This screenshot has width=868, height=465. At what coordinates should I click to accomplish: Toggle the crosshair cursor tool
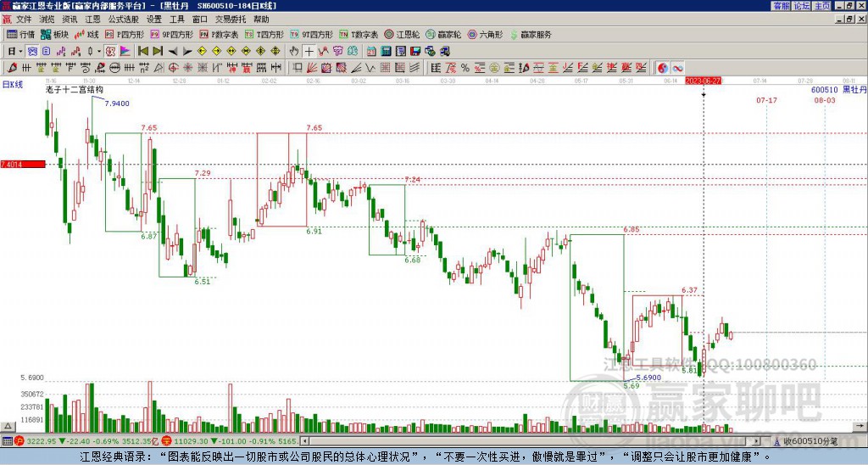(309, 52)
